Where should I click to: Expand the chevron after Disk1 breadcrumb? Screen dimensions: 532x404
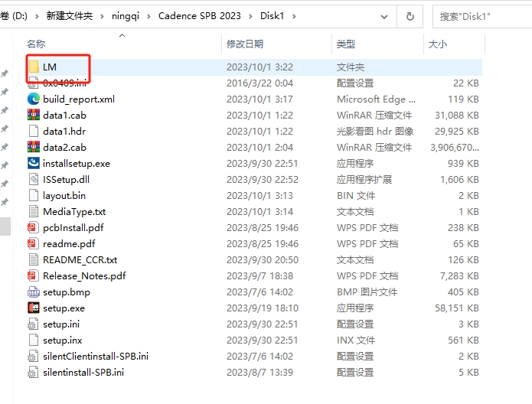click(294, 16)
